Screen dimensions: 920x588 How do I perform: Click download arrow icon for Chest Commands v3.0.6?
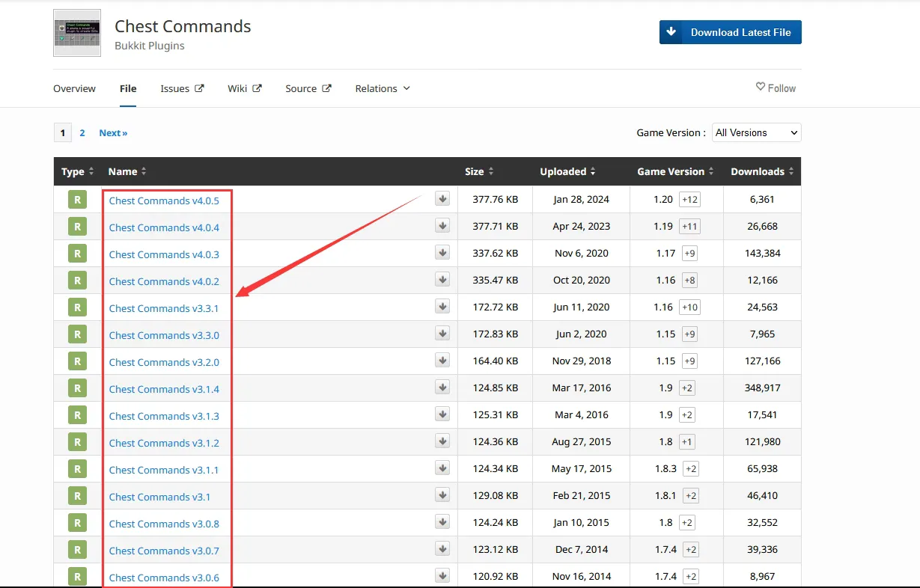click(x=442, y=576)
